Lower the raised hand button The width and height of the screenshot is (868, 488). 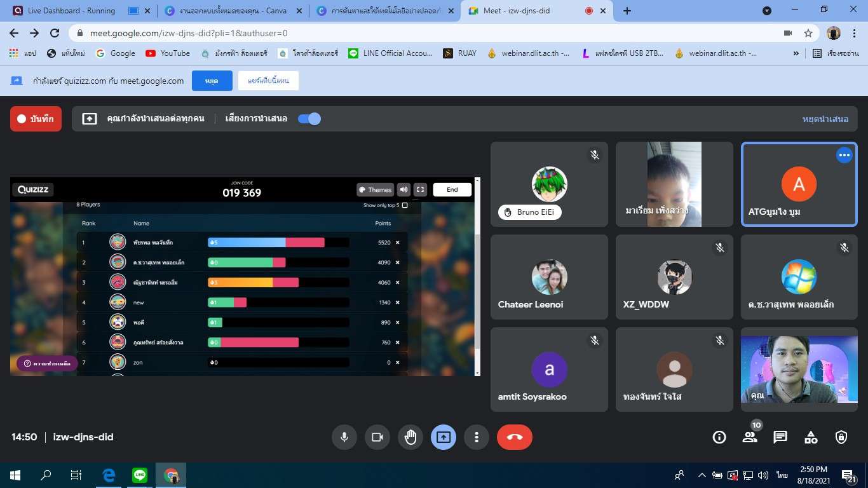[410, 437]
